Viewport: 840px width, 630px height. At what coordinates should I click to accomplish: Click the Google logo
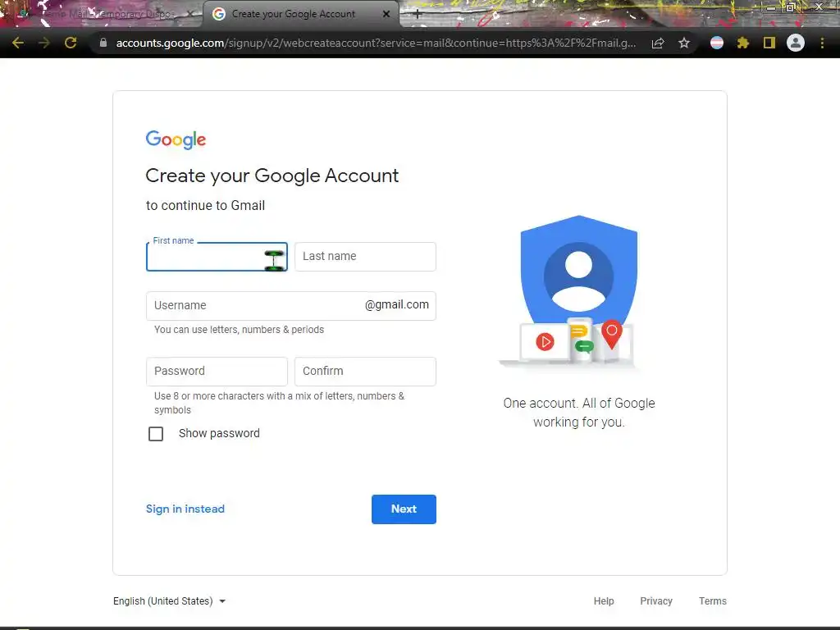[176, 139]
